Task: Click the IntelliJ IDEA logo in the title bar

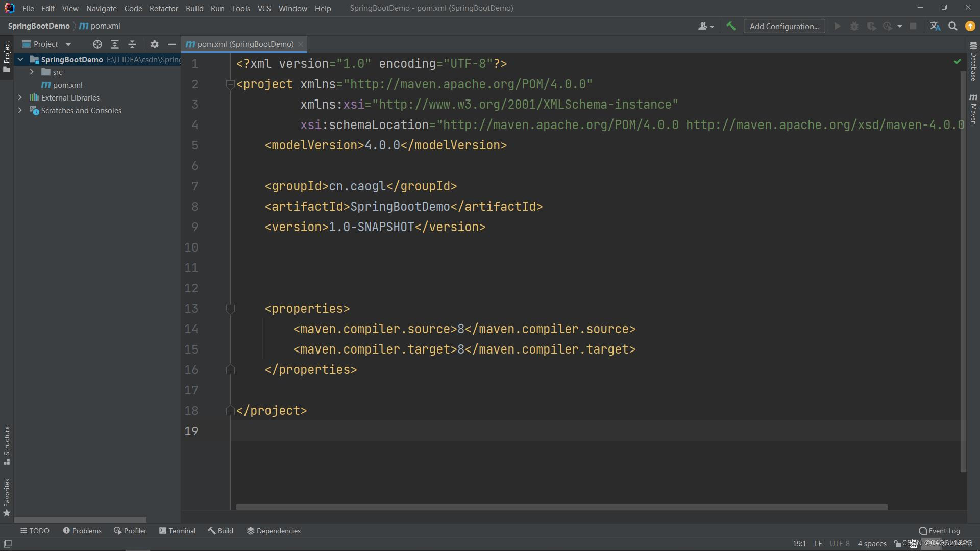Action: (9, 8)
